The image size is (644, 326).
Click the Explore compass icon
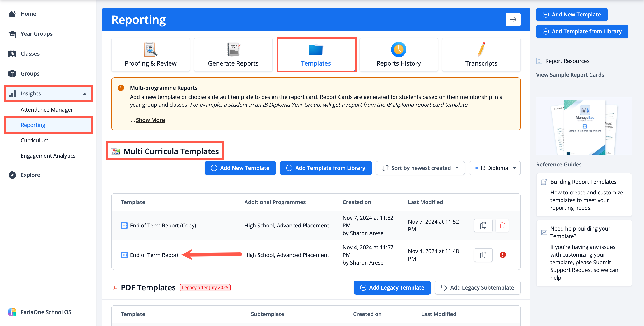pyautogui.click(x=12, y=175)
